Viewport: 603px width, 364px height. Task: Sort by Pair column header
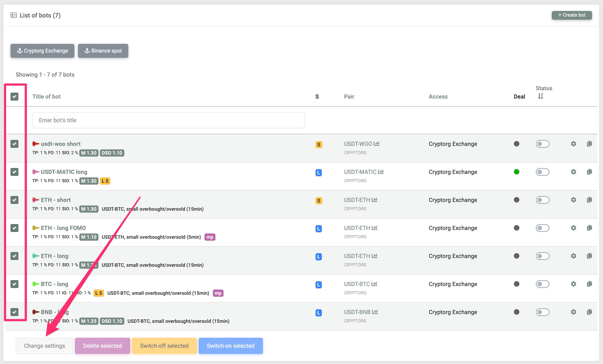[x=349, y=96]
